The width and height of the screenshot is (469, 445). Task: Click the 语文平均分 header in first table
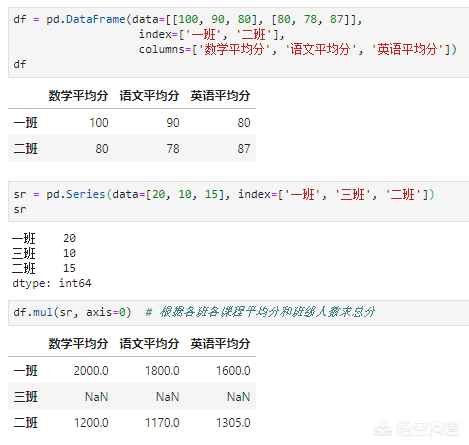pos(149,96)
